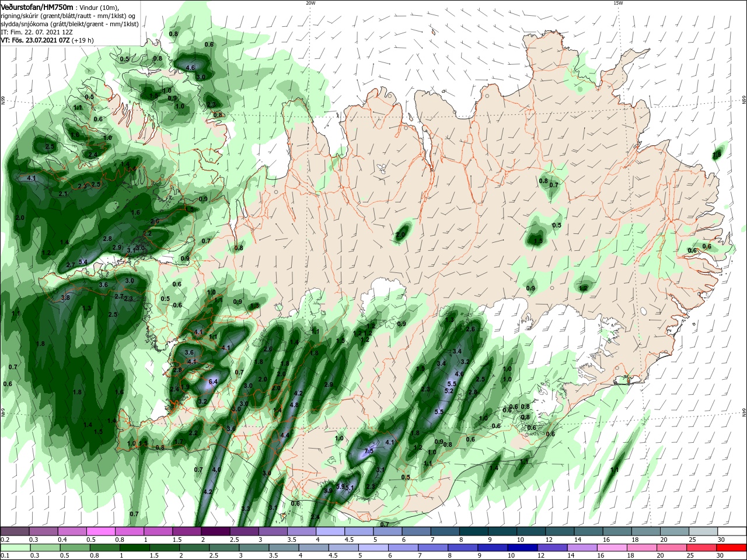Click the dark teal swatch right of upper 8
The image size is (747, 560).
(x=473, y=531)
